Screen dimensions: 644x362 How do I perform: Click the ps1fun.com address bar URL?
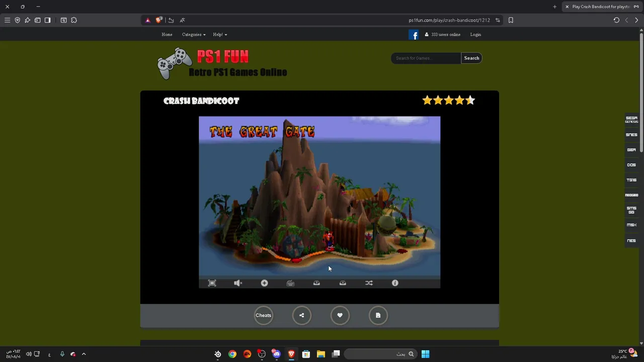(x=449, y=20)
